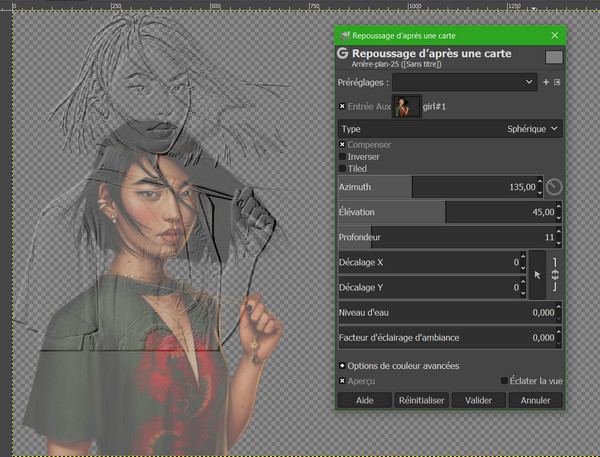600x457 pixels.
Task: Confirm with the Valider button
Action: pos(478,400)
